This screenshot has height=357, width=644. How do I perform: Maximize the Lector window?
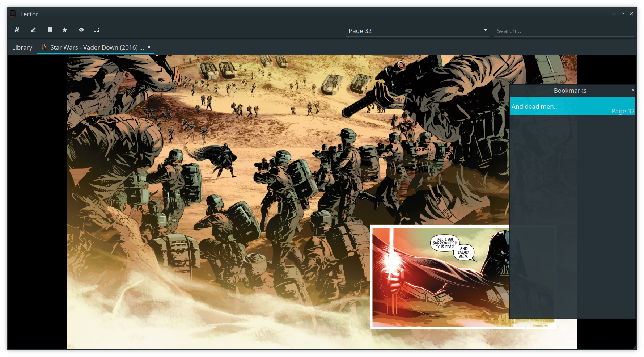(623, 14)
